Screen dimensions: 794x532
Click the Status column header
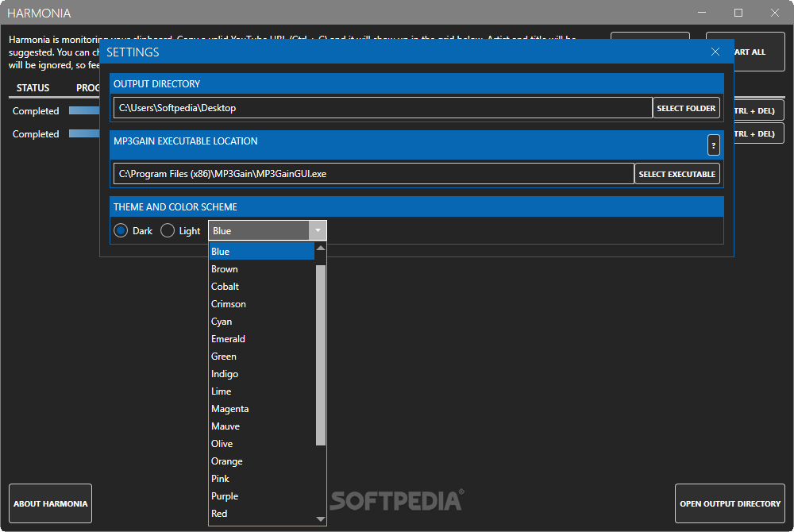click(33, 87)
